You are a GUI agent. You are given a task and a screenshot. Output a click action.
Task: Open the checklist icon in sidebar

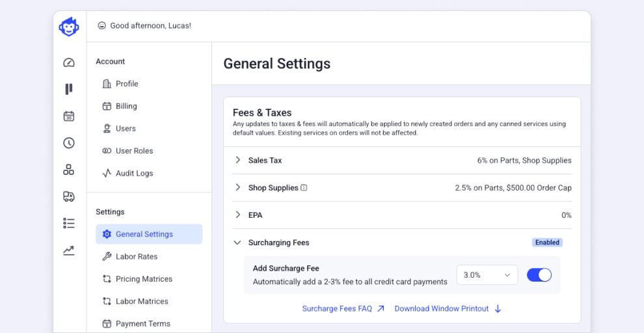pyautogui.click(x=68, y=223)
